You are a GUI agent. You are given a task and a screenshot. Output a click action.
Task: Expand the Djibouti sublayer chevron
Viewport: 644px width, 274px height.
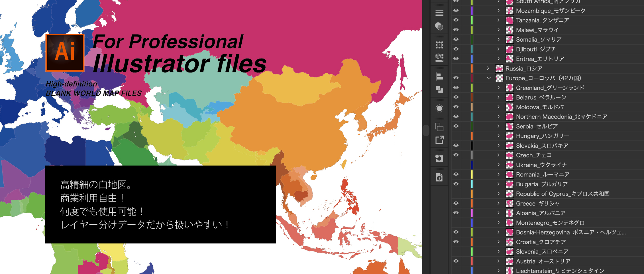click(498, 49)
